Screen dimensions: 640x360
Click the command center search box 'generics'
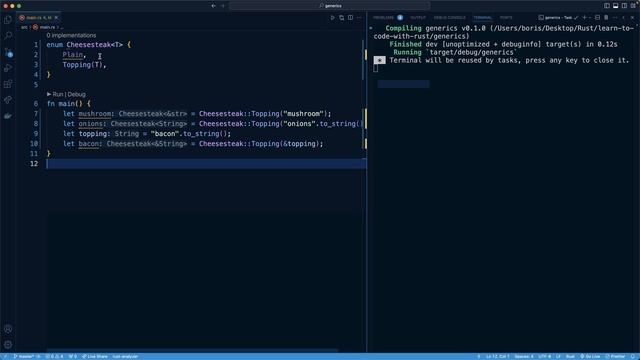(x=329, y=6)
